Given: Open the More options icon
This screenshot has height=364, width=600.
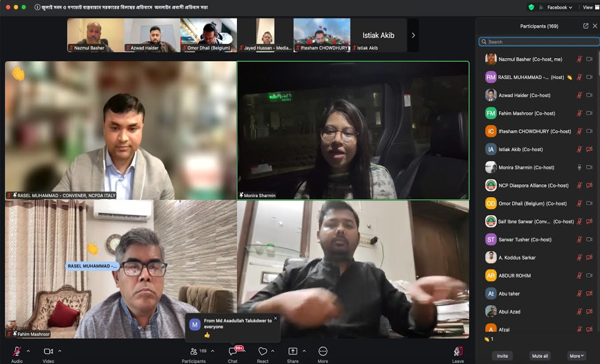Looking at the screenshot, I should click(323, 352).
